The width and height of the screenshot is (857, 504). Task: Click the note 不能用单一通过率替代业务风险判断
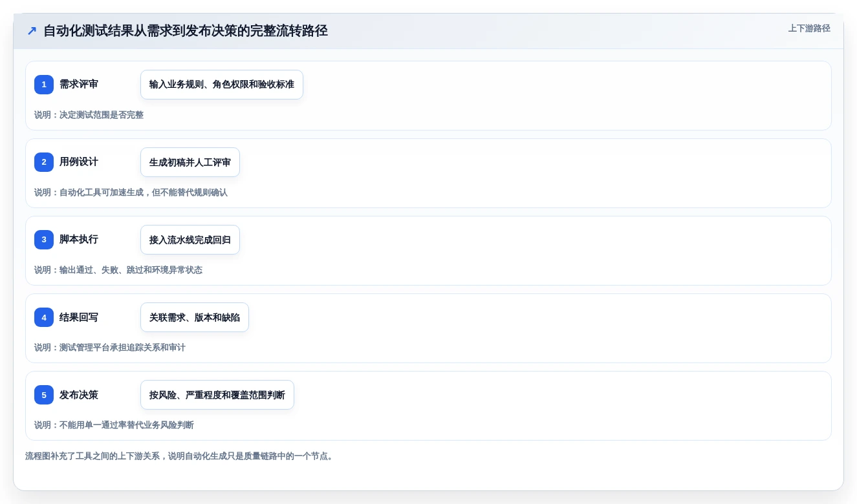[114, 425]
